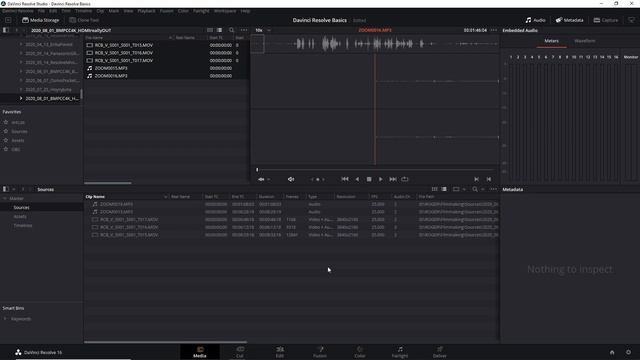Click the orange playhead in the waveform viewer

pyautogui.click(x=375, y=109)
